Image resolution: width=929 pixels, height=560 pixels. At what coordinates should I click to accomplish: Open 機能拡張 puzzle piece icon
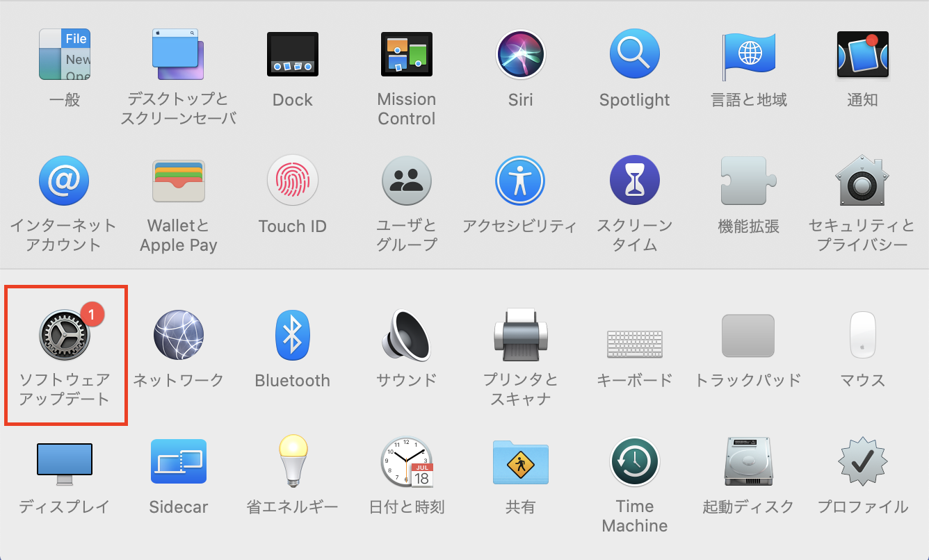pos(749,181)
